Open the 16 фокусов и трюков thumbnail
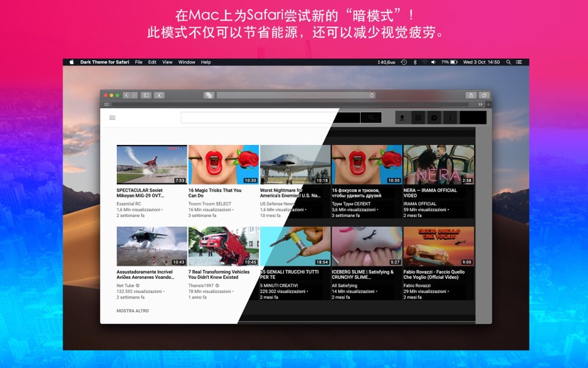This screenshot has height=368, width=588. [x=367, y=164]
